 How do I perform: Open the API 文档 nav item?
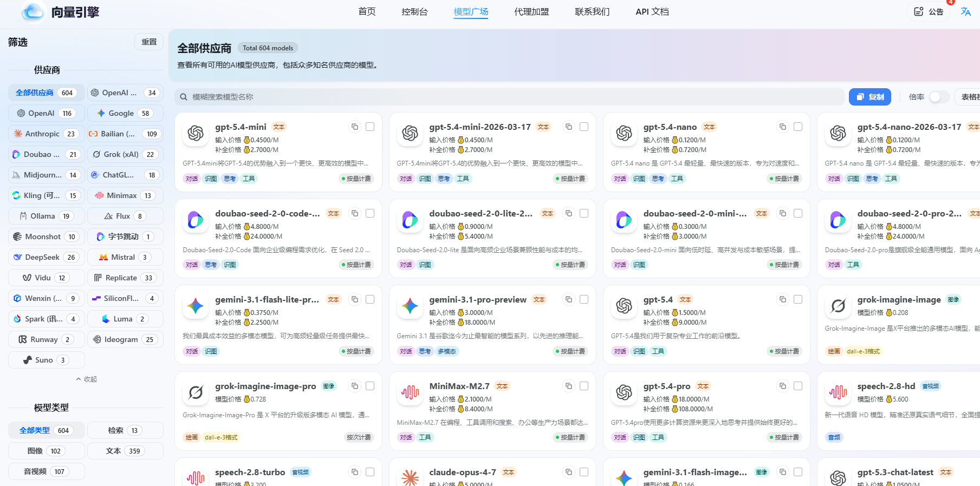click(x=652, y=11)
